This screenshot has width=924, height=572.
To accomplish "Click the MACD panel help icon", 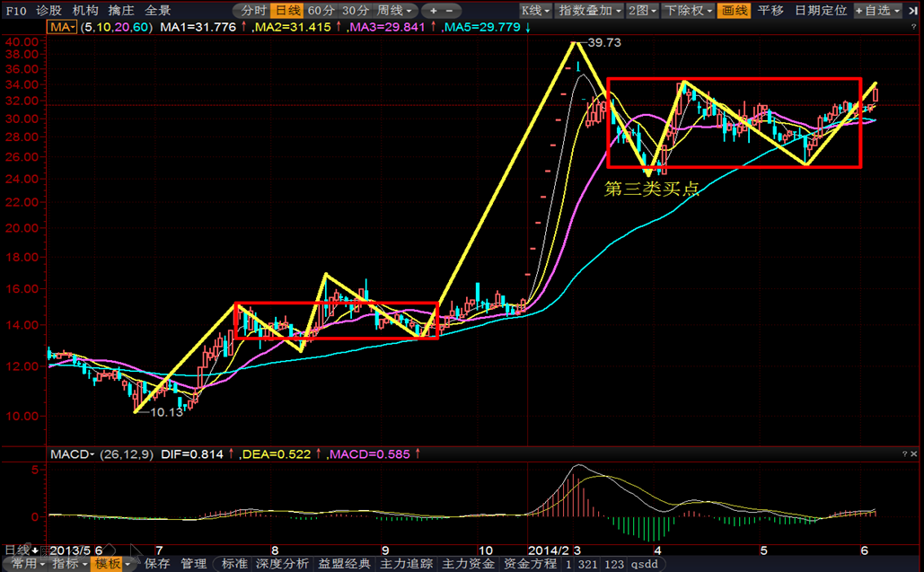I will 904,453.
